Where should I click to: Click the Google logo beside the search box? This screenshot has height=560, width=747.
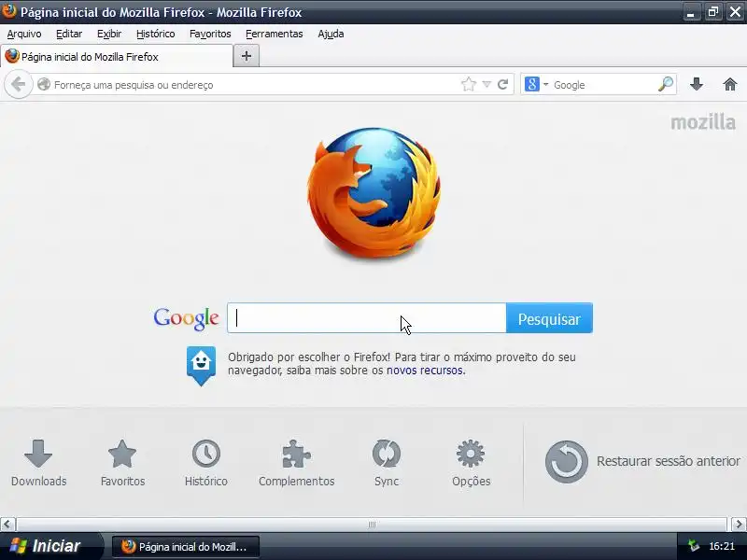(186, 318)
